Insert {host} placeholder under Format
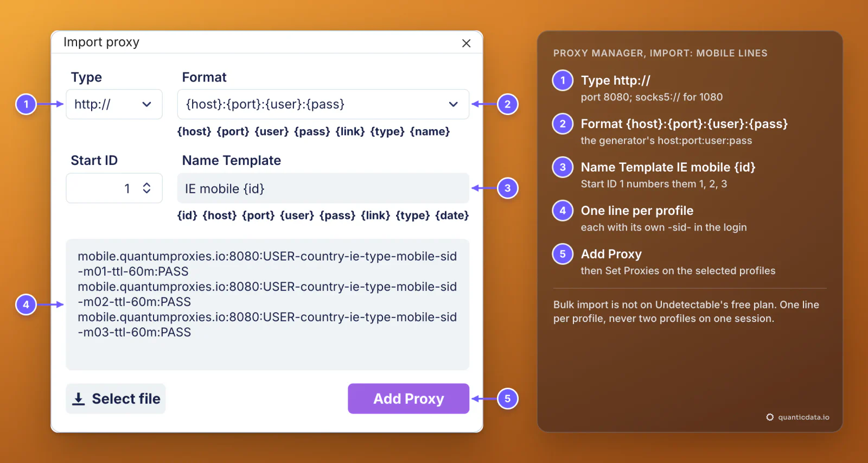This screenshot has width=868, height=463. (x=194, y=131)
